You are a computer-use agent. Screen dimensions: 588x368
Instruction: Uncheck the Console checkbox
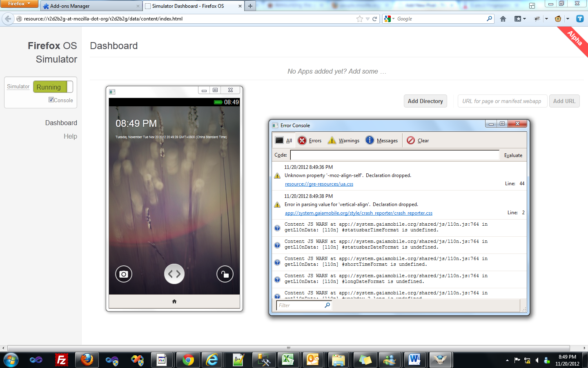(51, 100)
